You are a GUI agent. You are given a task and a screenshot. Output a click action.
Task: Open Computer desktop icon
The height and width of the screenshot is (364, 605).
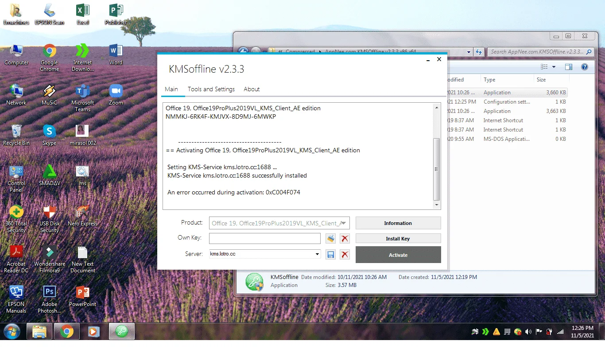(16, 55)
